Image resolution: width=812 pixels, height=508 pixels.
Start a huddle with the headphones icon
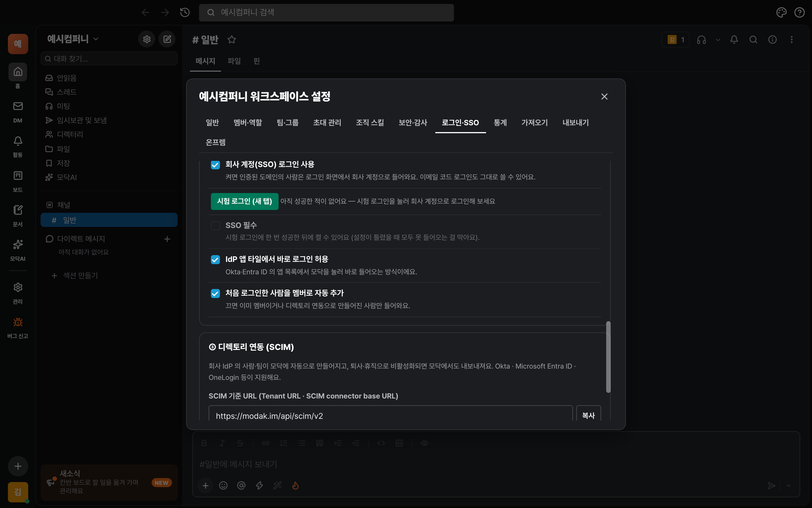[x=701, y=40]
